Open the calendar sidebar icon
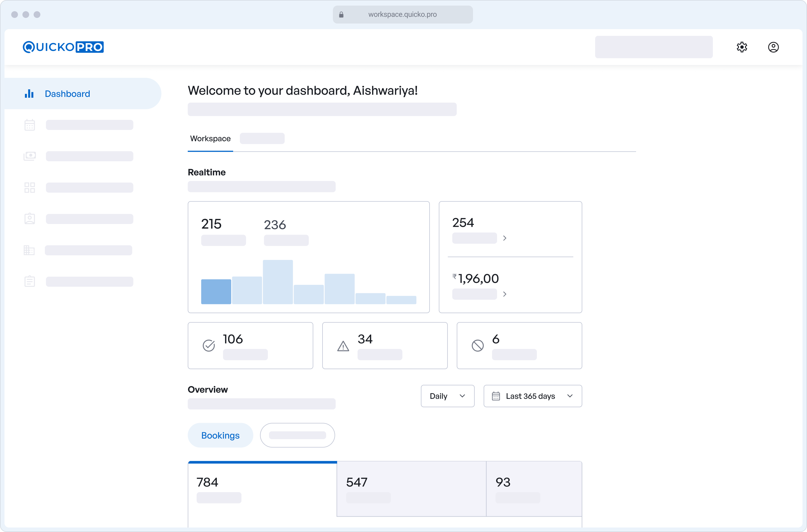 coord(29,125)
